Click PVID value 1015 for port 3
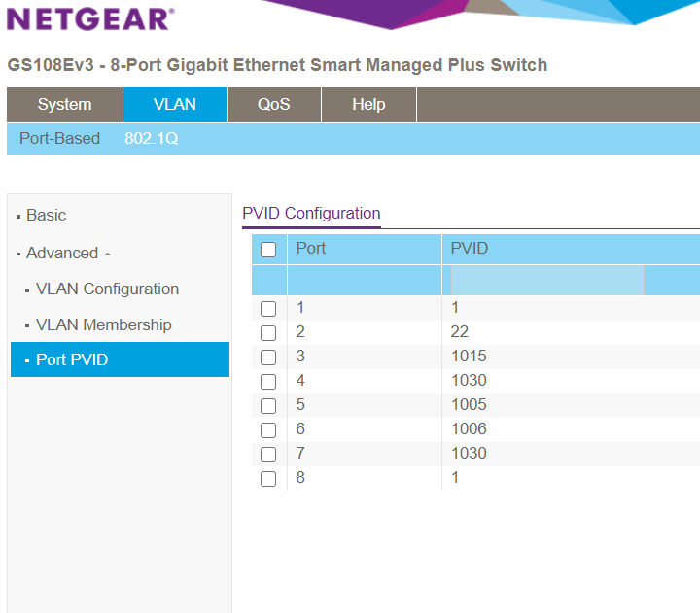Viewport: 700px width, 613px height. pos(469,356)
